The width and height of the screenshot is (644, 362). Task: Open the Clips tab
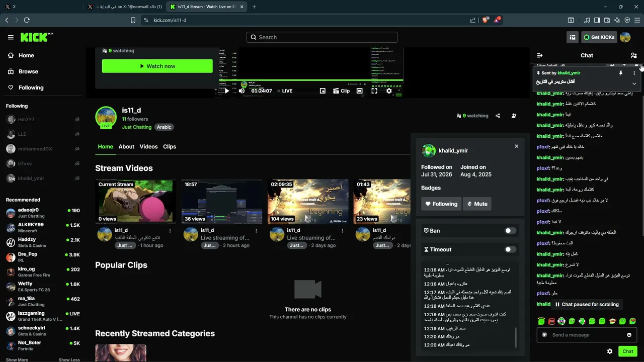170,147
